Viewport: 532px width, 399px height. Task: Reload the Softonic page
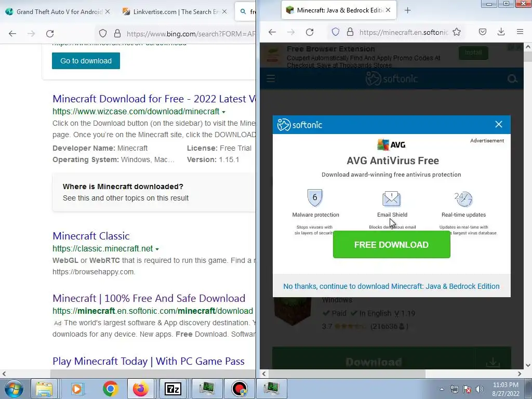click(310, 32)
